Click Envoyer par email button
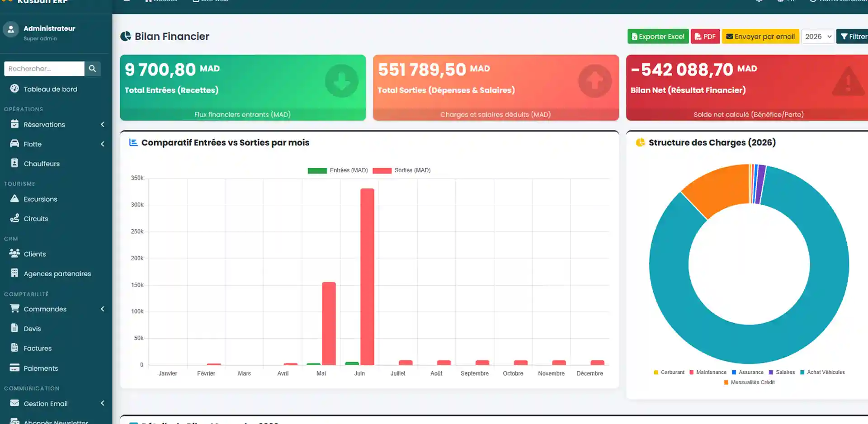 pos(760,37)
